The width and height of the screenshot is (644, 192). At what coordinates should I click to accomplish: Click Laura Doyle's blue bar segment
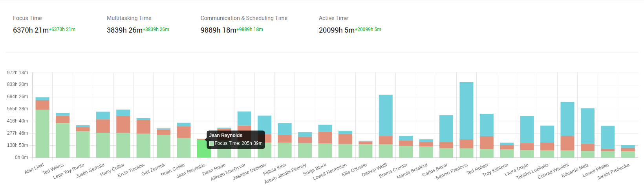pyautogui.click(x=527, y=130)
